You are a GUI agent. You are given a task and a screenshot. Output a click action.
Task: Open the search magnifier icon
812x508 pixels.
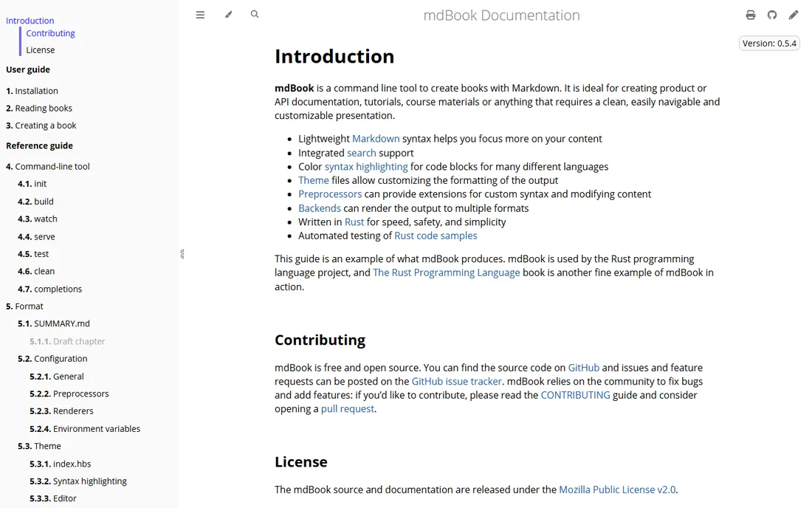tap(255, 14)
